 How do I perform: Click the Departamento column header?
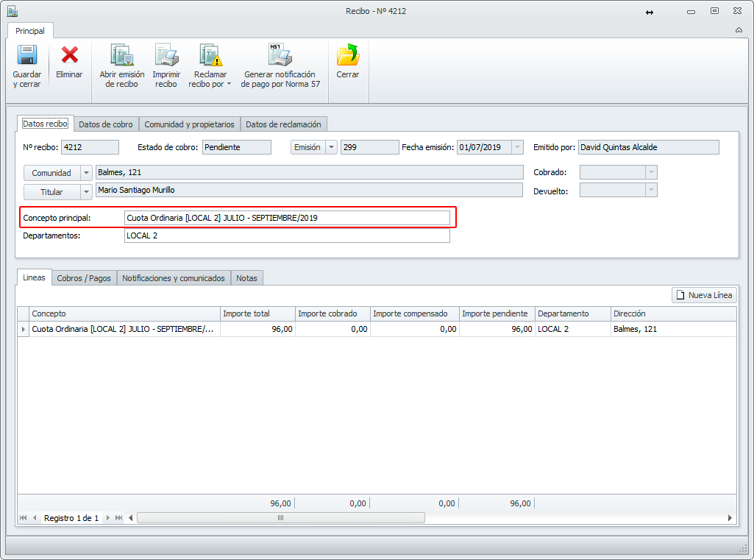pyautogui.click(x=573, y=313)
